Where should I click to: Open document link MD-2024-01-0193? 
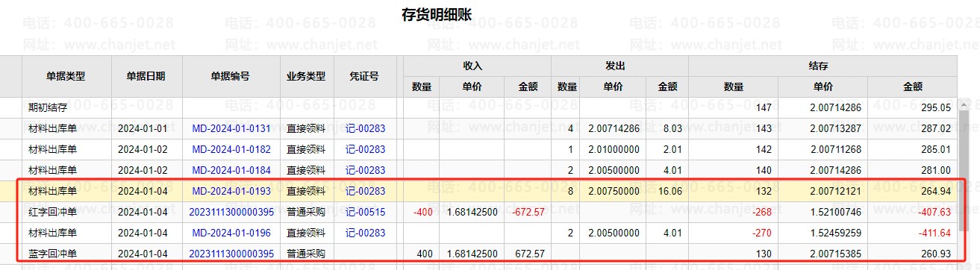tap(231, 191)
